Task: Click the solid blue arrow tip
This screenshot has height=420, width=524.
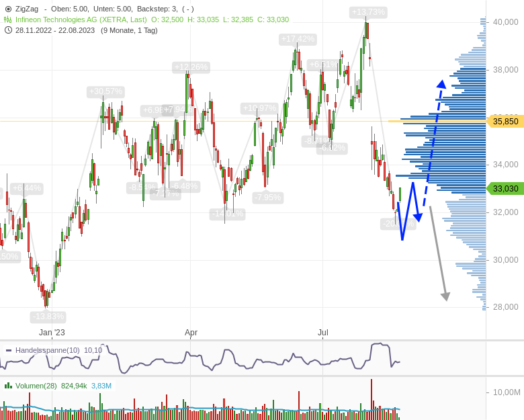Action: pyautogui.click(x=417, y=217)
